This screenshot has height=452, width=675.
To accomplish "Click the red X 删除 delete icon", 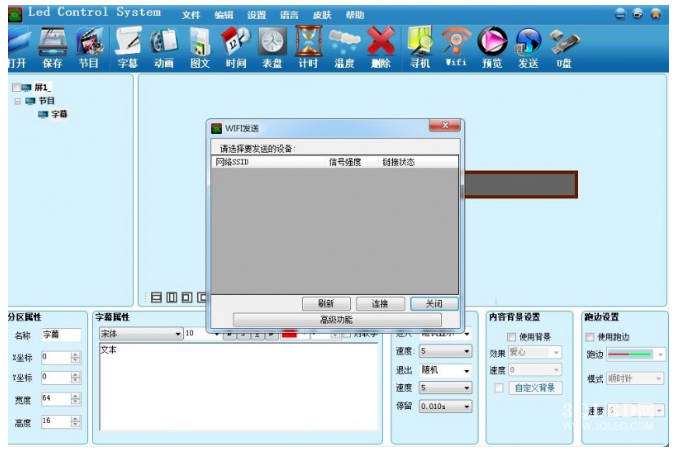I will [x=381, y=47].
